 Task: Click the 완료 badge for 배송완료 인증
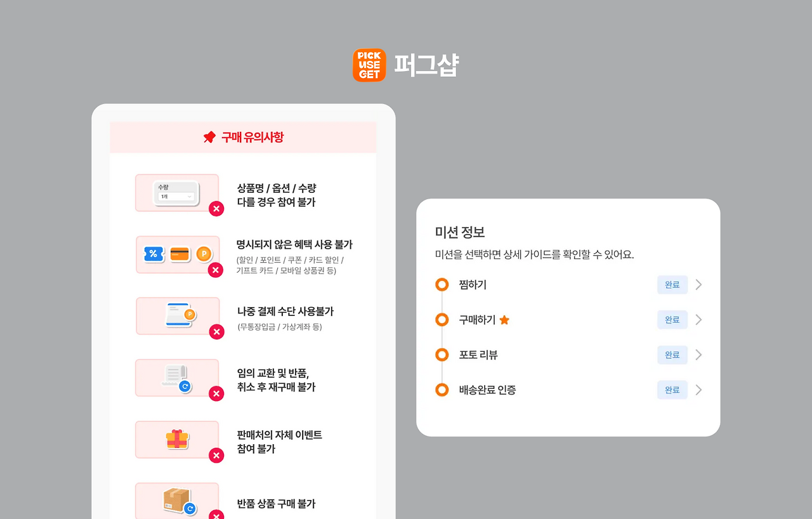[x=672, y=390]
